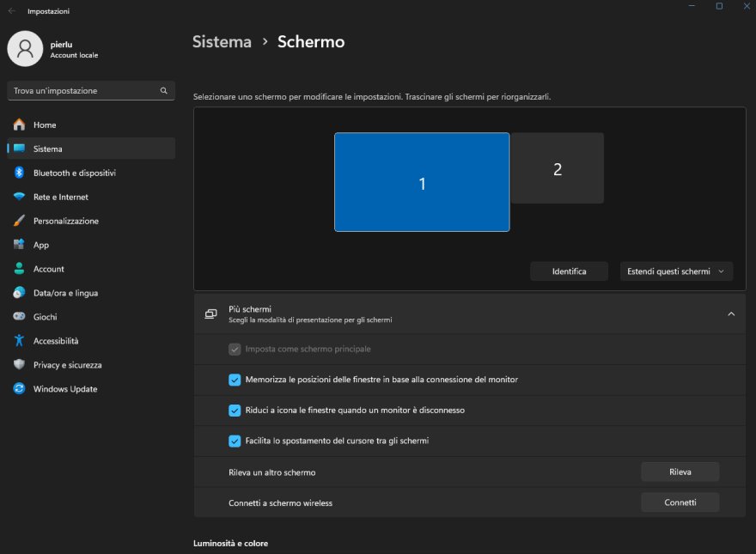
Task: Go to Data/ora e lingua
Action: tap(91, 293)
